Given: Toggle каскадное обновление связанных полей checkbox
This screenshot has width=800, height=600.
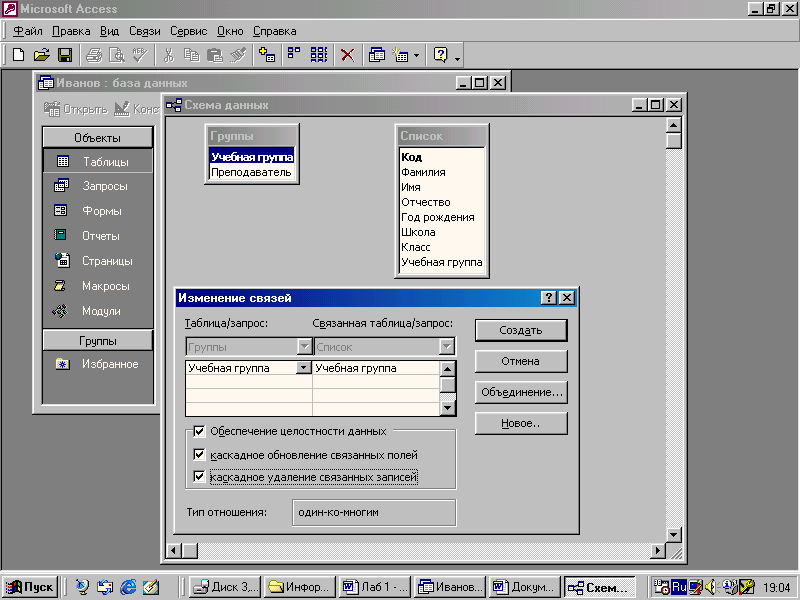Looking at the screenshot, I should (199, 454).
